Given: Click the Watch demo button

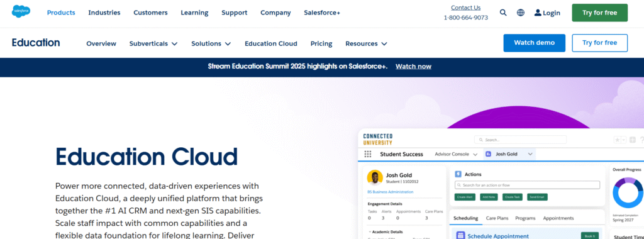Looking at the screenshot, I should (x=535, y=43).
